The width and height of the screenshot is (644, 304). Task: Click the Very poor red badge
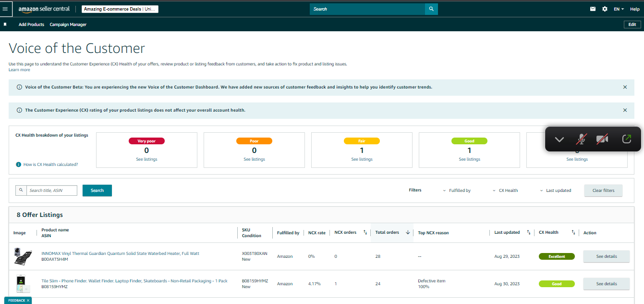146,141
